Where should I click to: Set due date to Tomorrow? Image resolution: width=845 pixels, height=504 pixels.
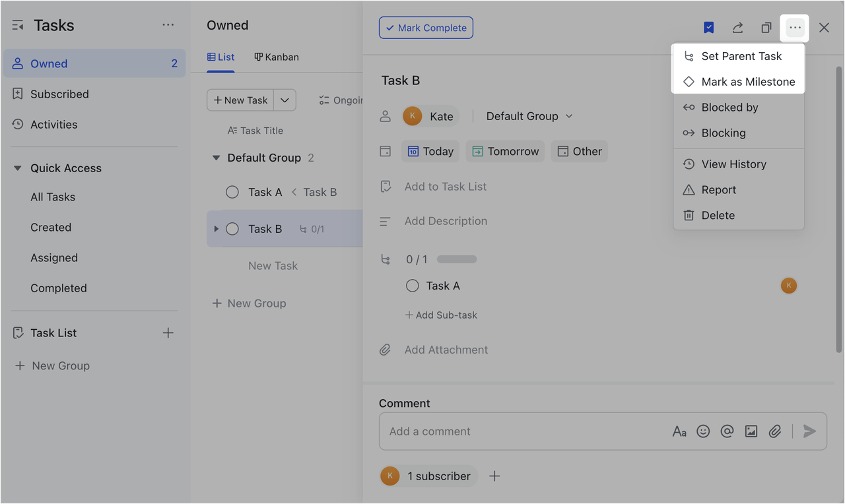pos(505,151)
